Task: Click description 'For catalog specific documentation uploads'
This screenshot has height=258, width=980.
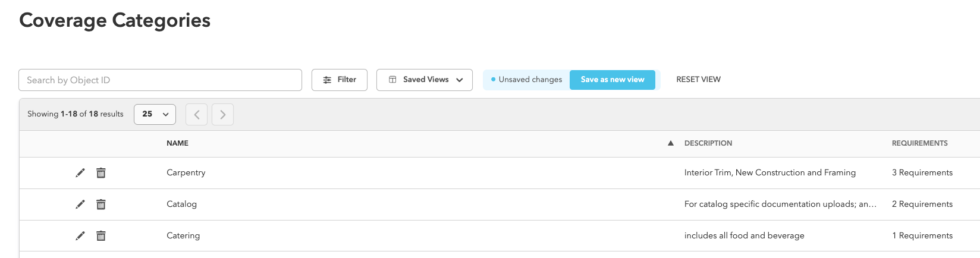Action: pos(780,204)
